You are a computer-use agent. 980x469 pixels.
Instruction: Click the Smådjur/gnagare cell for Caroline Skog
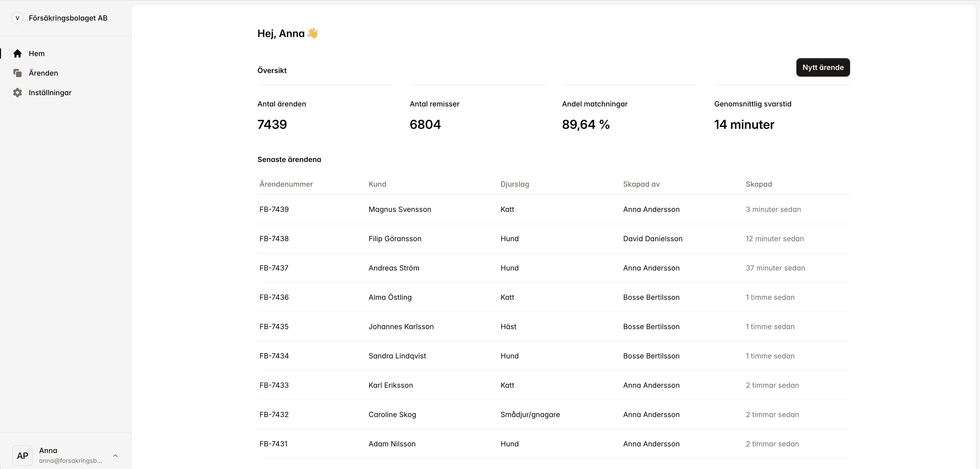pyautogui.click(x=530, y=414)
